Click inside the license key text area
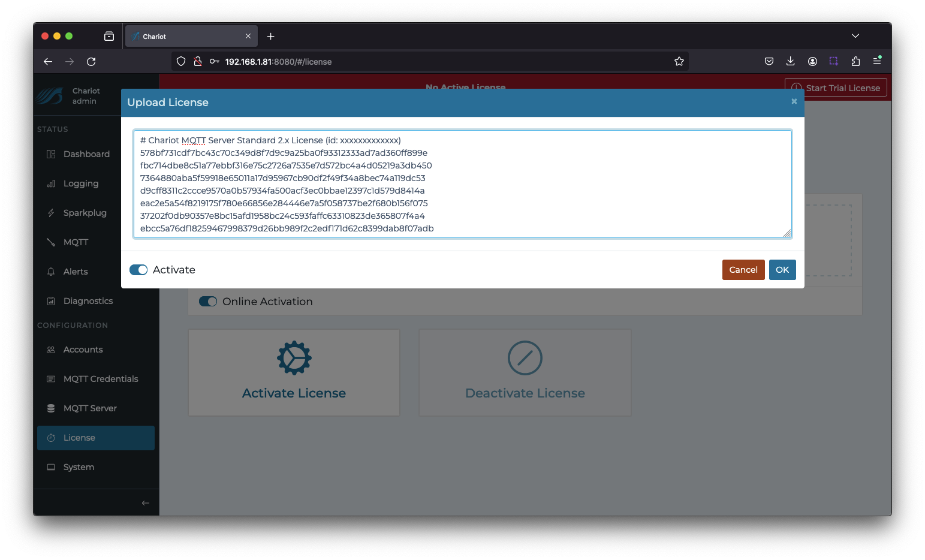The height and width of the screenshot is (560, 925). pyautogui.click(x=463, y=184)
